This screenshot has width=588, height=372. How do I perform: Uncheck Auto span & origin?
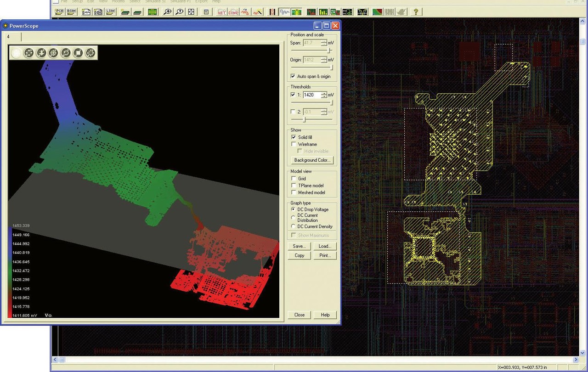click(x=293, y=76)
